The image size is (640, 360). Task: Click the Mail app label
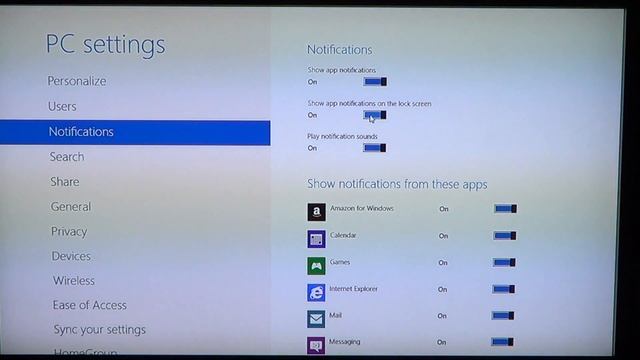(x=335, y=315)
